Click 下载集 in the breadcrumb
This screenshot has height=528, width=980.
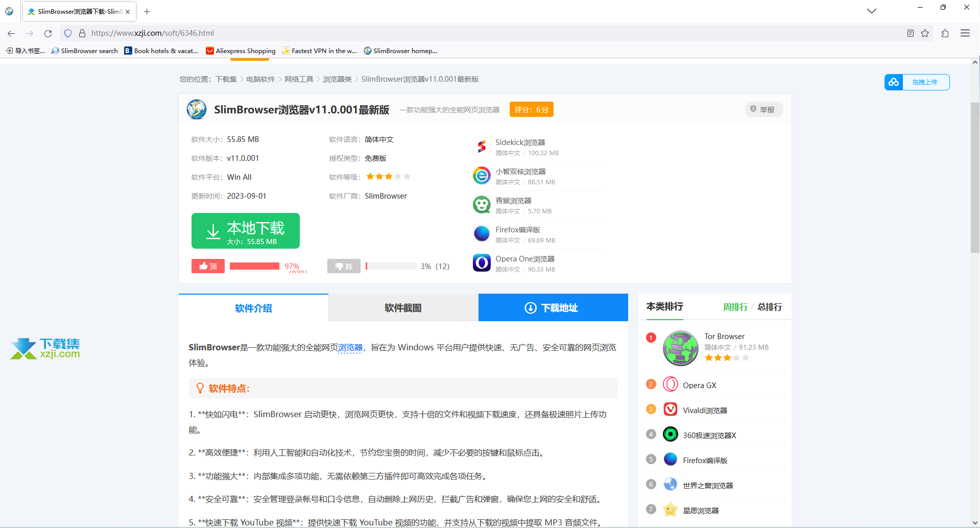[226, 79]
